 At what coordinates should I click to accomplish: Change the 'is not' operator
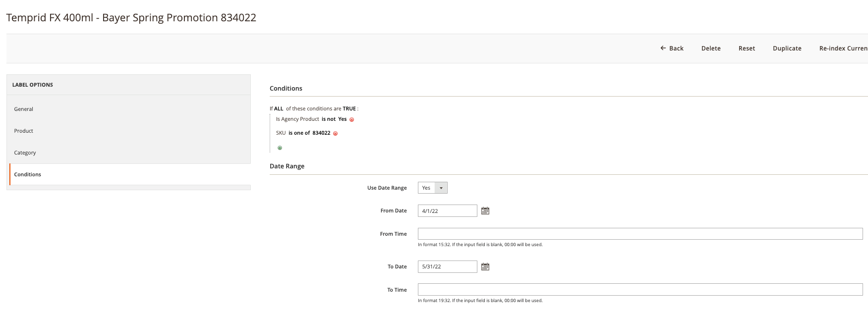coord(329,119)
